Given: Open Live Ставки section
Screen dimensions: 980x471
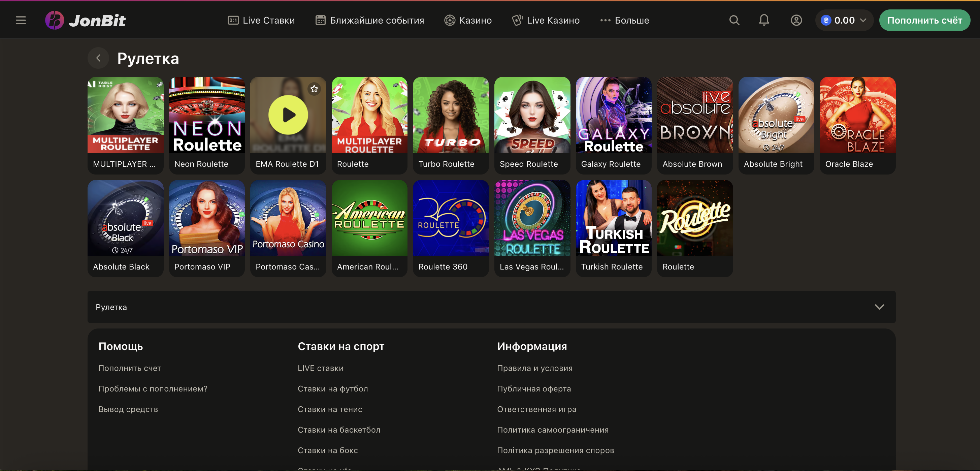Looking at the screenshot, I should coord(261,20).
